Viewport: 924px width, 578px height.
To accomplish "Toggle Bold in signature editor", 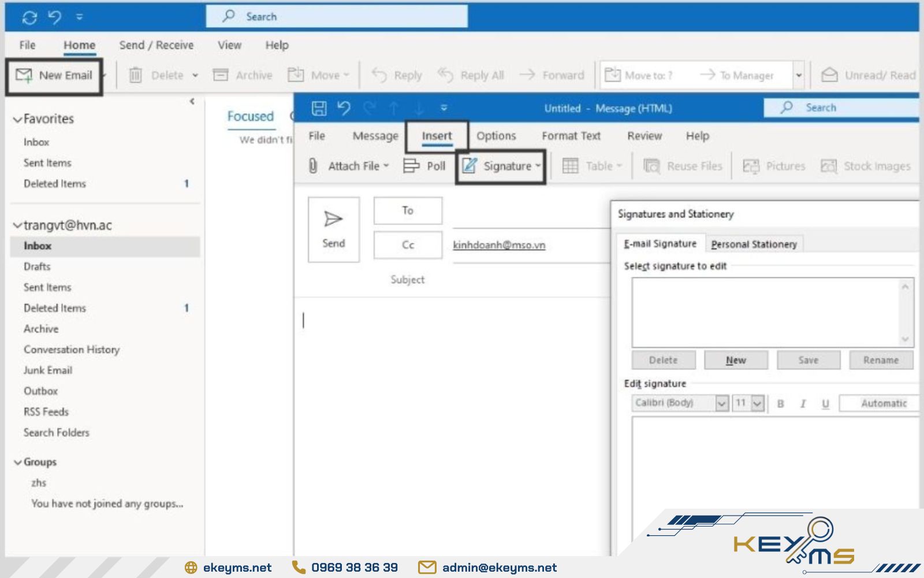I will tap(780, 403).
